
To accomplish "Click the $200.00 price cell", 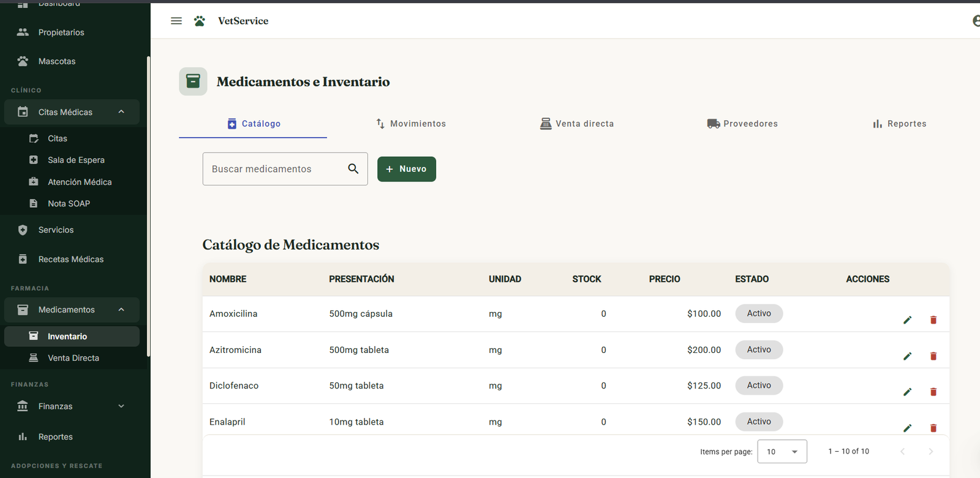I will [704, 350].
